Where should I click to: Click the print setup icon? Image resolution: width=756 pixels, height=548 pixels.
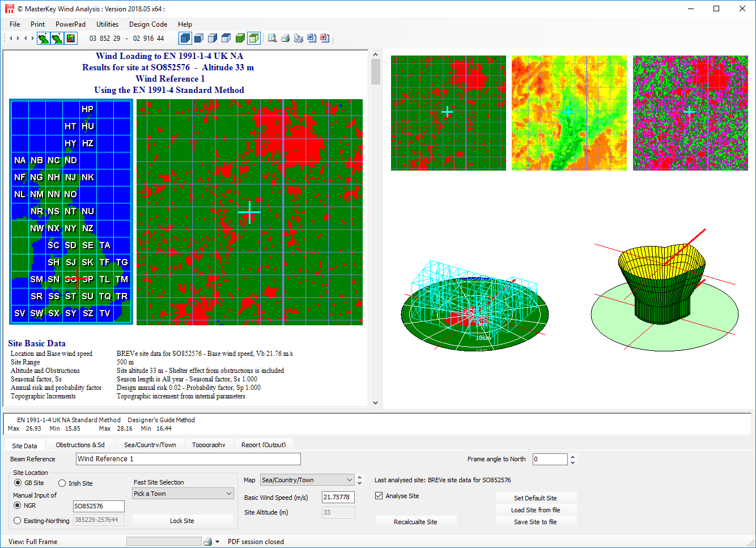(298, 38)
